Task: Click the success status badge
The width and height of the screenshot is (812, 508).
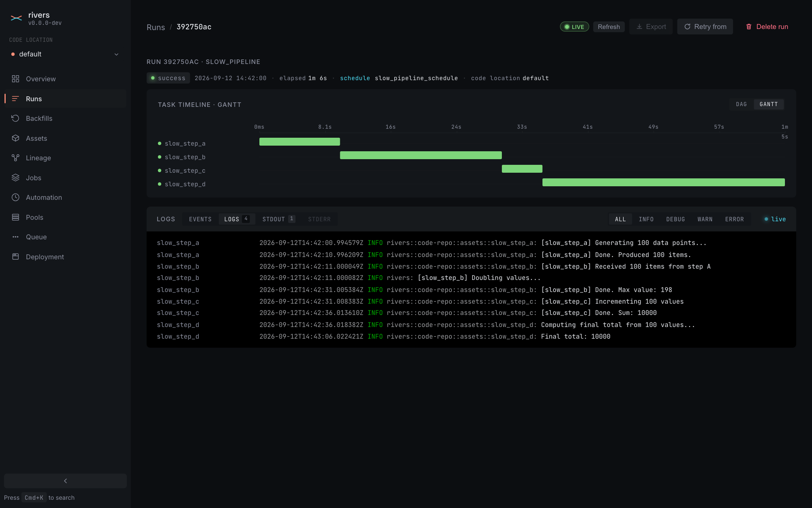Action: [168, 78]
